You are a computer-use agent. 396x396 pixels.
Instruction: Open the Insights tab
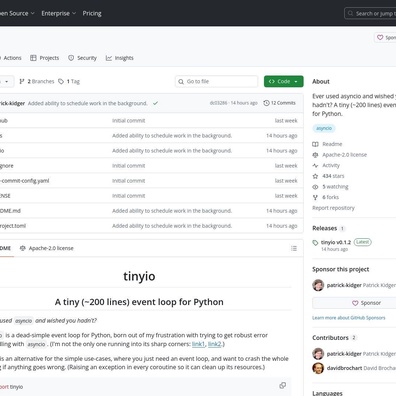(x=120, y=58)
